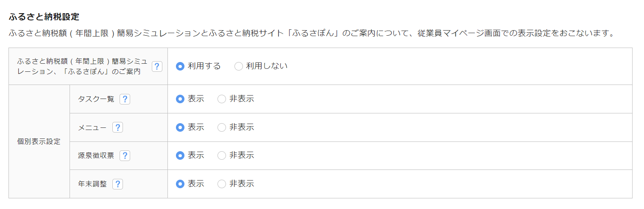Enable 表示 for 源泉徴収票
This screenshot has width=644, height=209.
(x=180, y=155)
